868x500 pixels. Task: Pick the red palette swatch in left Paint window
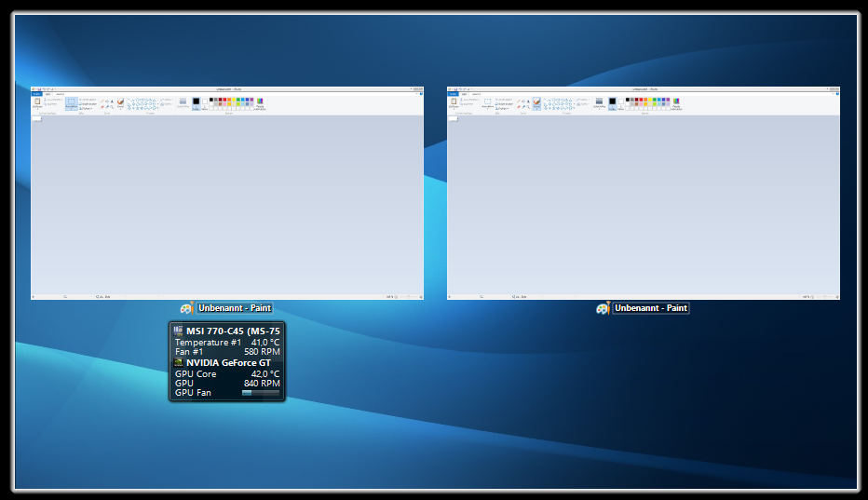(226, 100)
